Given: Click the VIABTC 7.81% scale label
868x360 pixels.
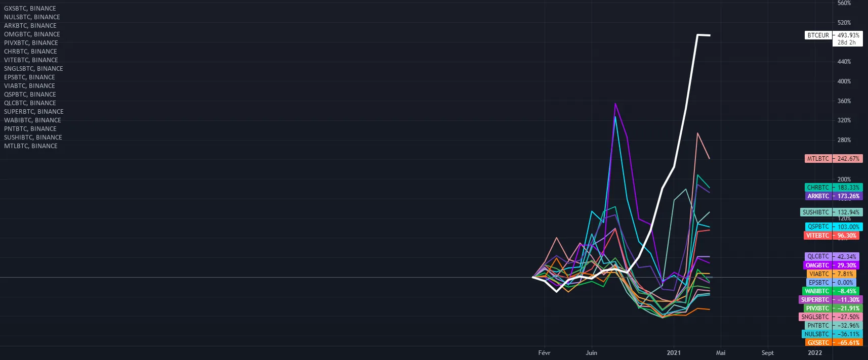Looking at the screenshot, I should point(832,274).
